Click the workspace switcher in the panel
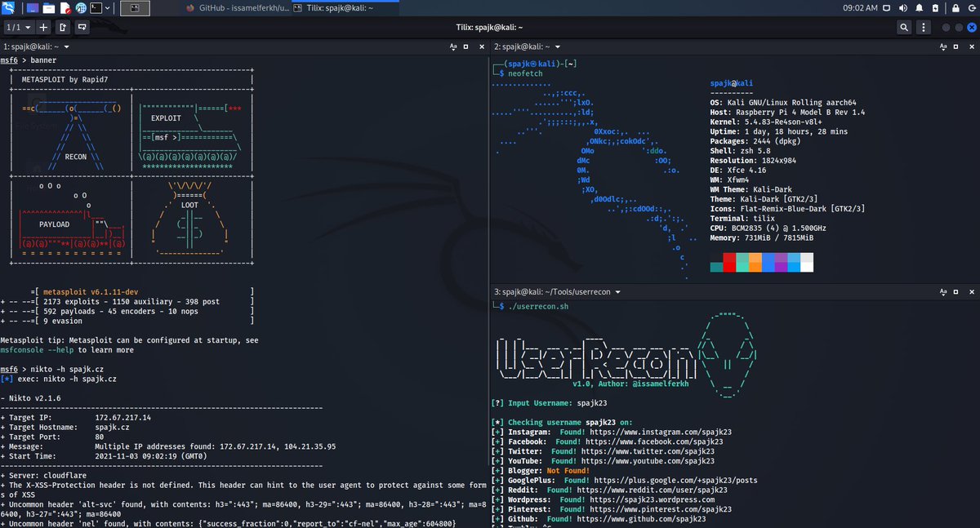The height and width of the screenshot is (528, 980). pos(135,8)
